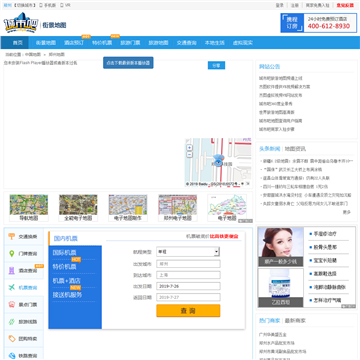Open the 接送机服务 link in blue panel
360x360 pixels.
[x=67, y=295]
